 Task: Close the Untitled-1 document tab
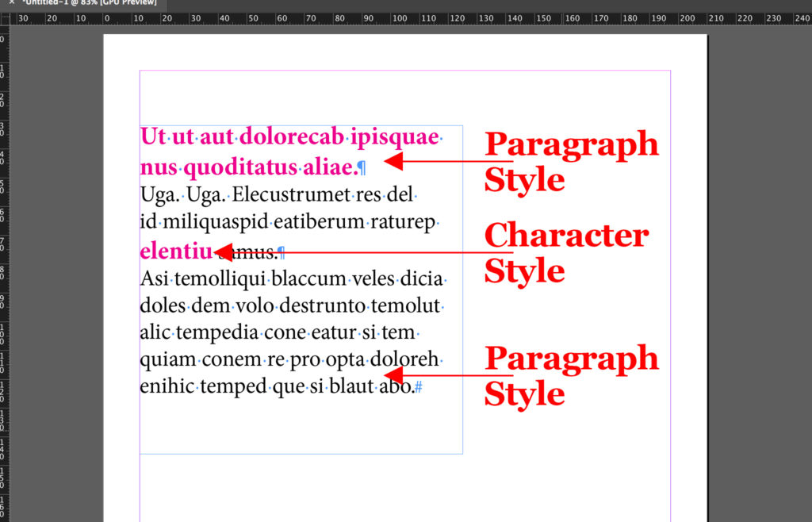point(11,2)
